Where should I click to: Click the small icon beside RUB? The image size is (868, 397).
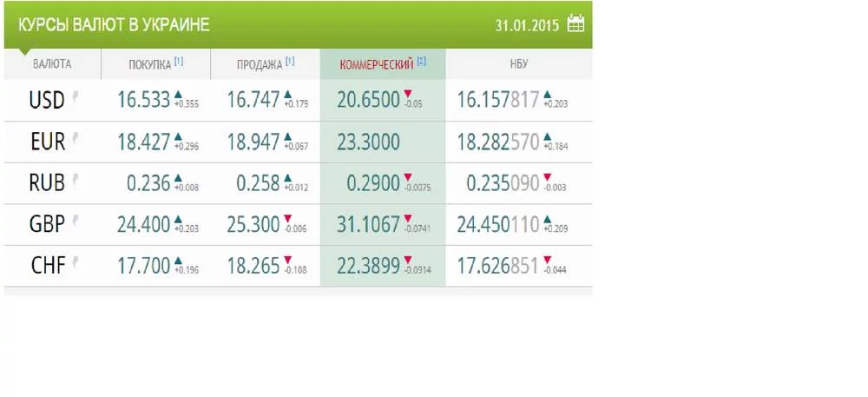(76, 182)
